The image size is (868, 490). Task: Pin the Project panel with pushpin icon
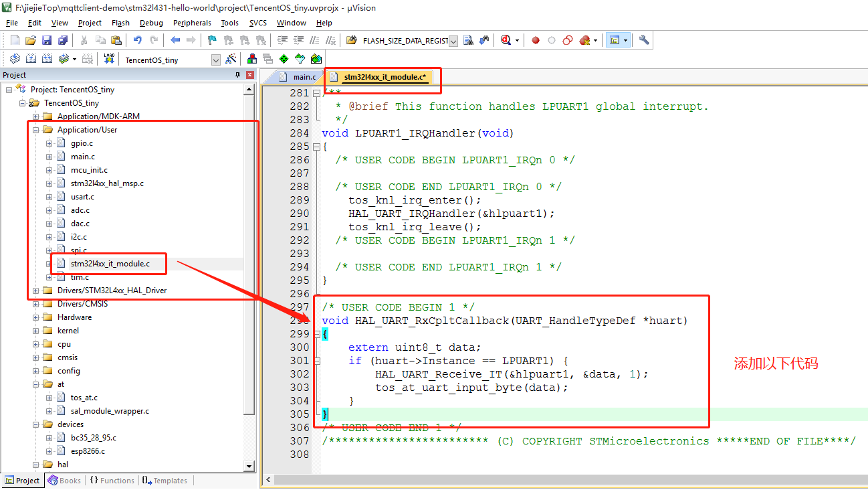(x=237, y=75)
